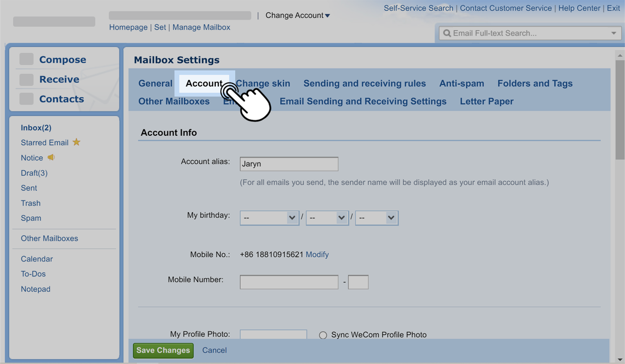
Task: Click the star icon beside Starred Email
Action: (76, 142)
